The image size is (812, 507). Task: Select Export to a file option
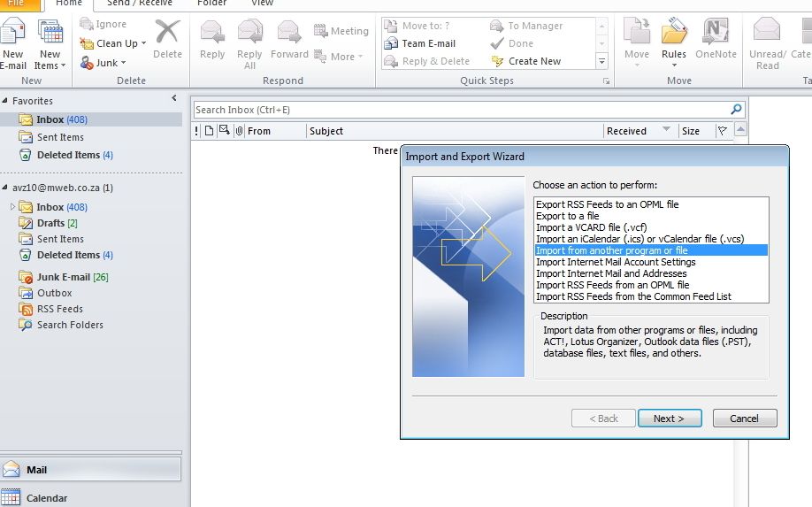click(x=568, y=216)
